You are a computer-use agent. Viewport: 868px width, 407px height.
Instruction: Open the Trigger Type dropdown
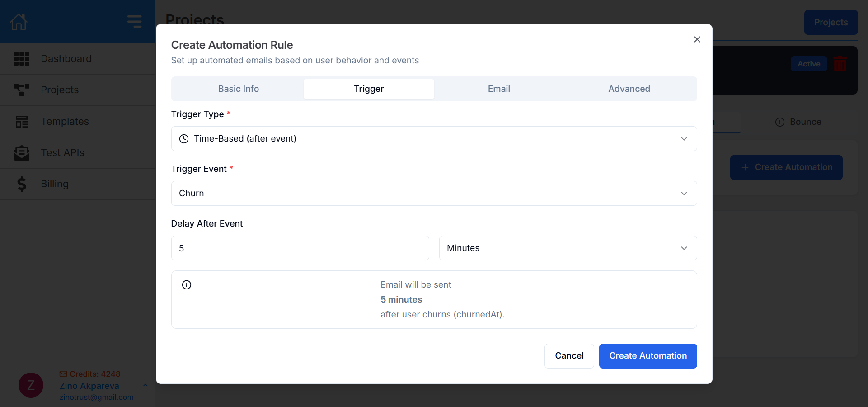pyautogui.click(x=684, y=139)
